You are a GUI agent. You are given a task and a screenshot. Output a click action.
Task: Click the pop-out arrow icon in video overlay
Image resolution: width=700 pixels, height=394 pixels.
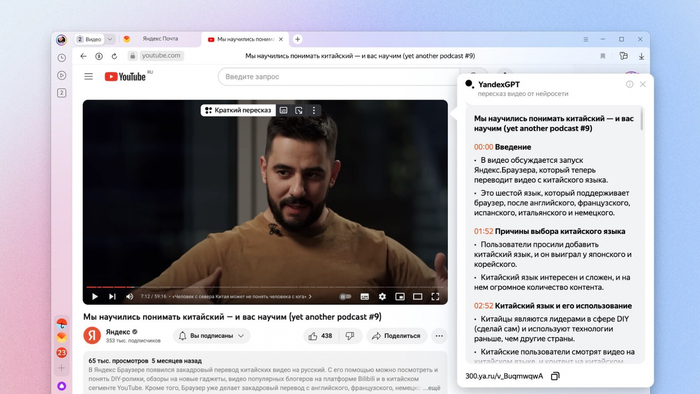(x=299, y=110)
